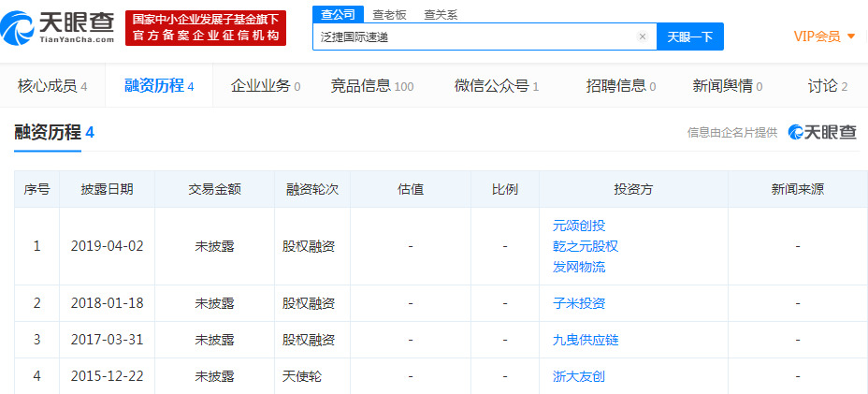This screenshot has width=868, height=394.
Task: Select the date cell 2017-03-31
Action: 107,340
